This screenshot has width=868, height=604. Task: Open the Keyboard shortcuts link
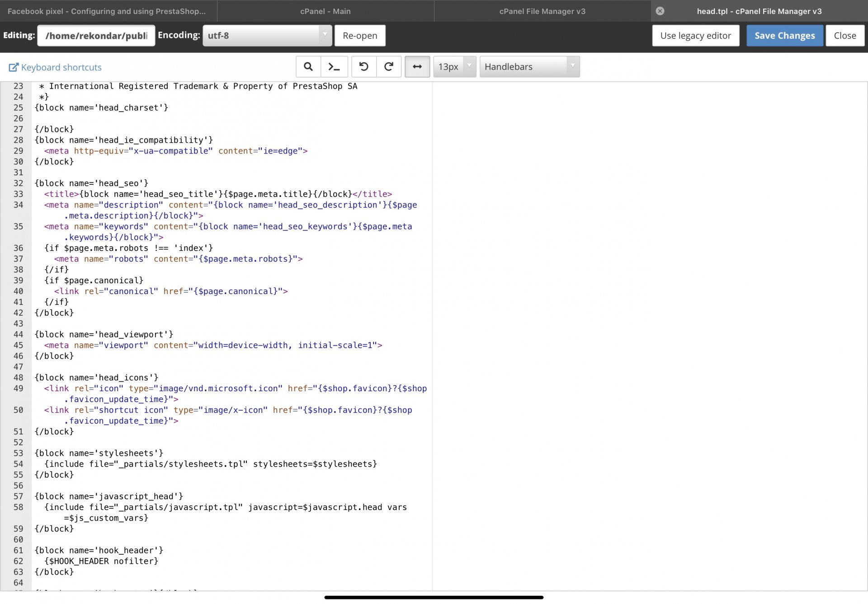point(61,67)
